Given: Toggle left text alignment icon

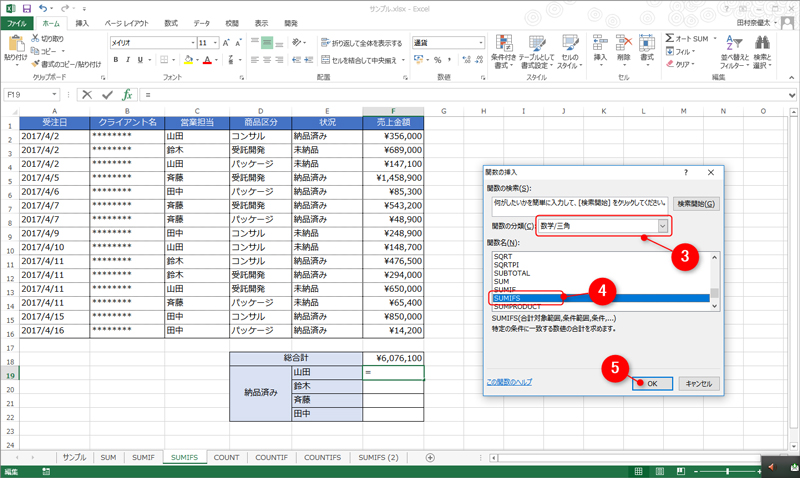Looking at the screenshot, I should [x=255, y=60].
